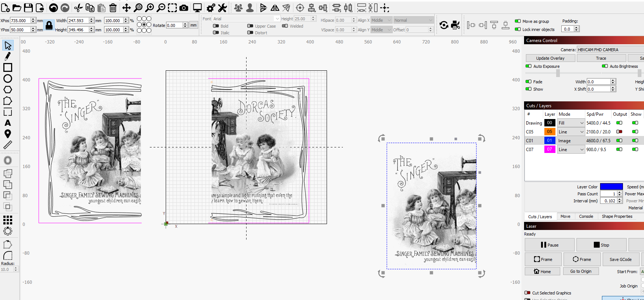Viewport: 644px width, 300px height.
Task: Open file with folder icon
Action: click(x=17, y=8)
